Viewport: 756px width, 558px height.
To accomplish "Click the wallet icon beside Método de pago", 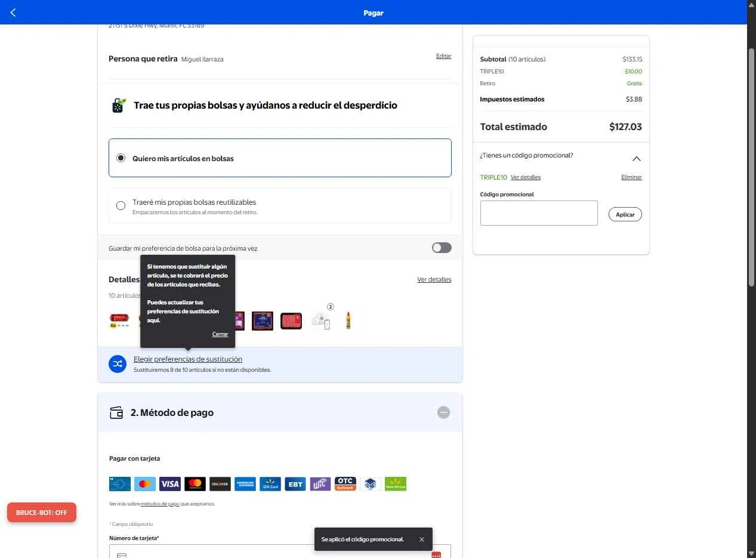I will (x=116, y=412).
